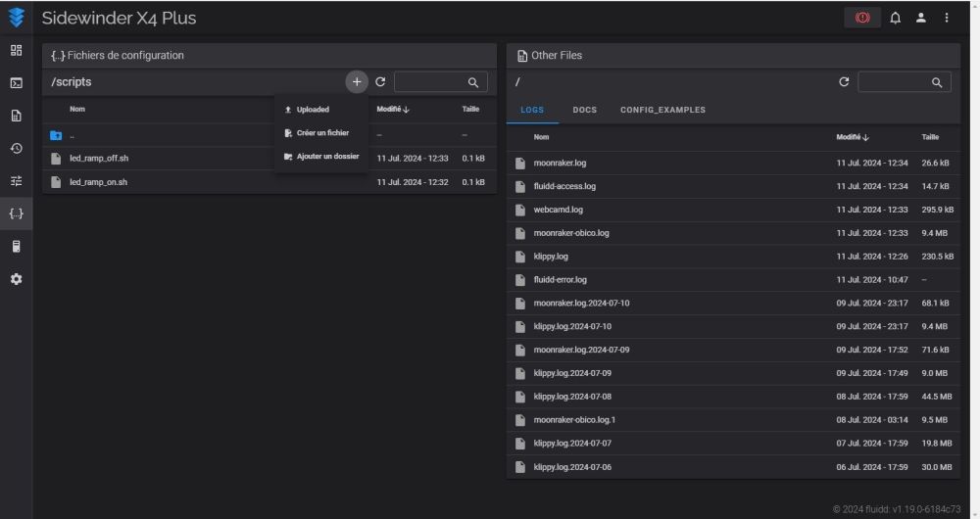Select Créer un fichier menu entry

point(321,133)
